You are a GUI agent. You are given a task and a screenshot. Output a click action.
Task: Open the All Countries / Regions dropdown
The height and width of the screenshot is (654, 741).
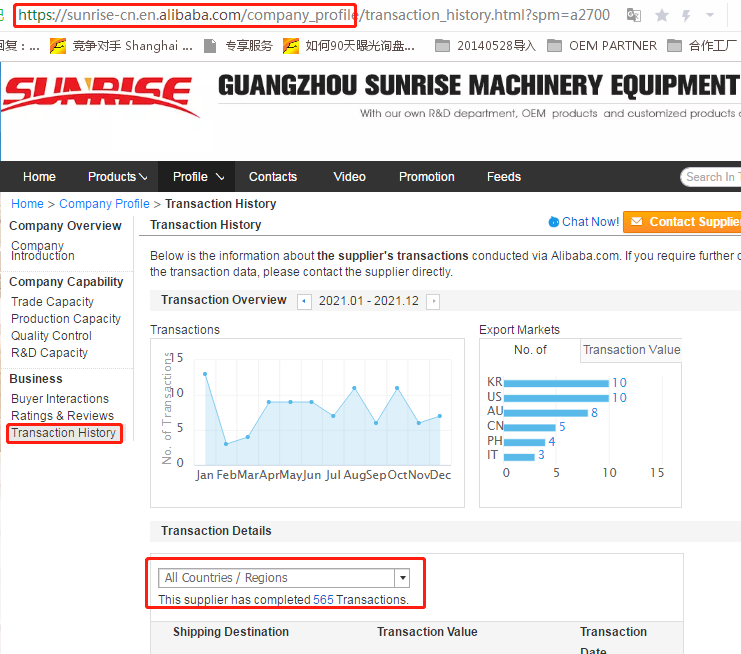tap(284, 577)
